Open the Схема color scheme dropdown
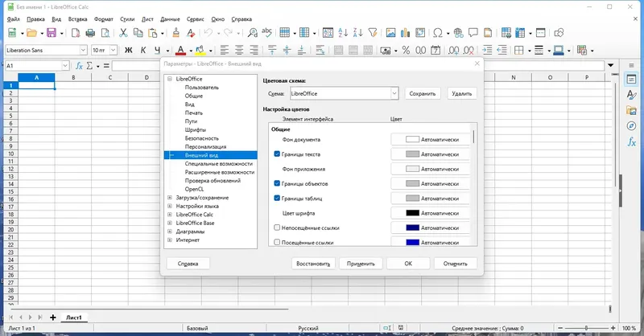Viewport: 644px width, 336px height. click(394, 93)
